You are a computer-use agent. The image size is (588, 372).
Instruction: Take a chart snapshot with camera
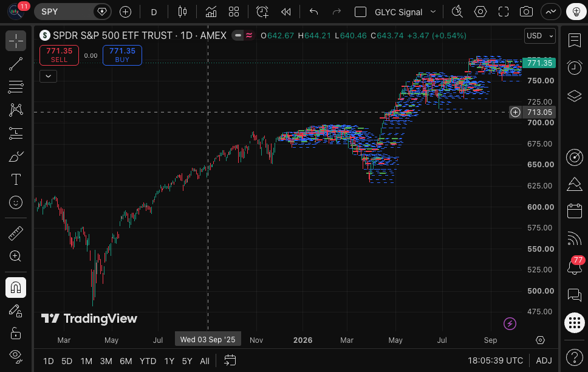(x=527, y=12)
